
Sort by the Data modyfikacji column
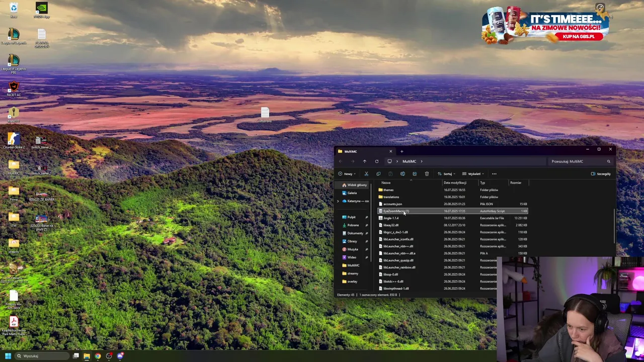click(455, 183)
